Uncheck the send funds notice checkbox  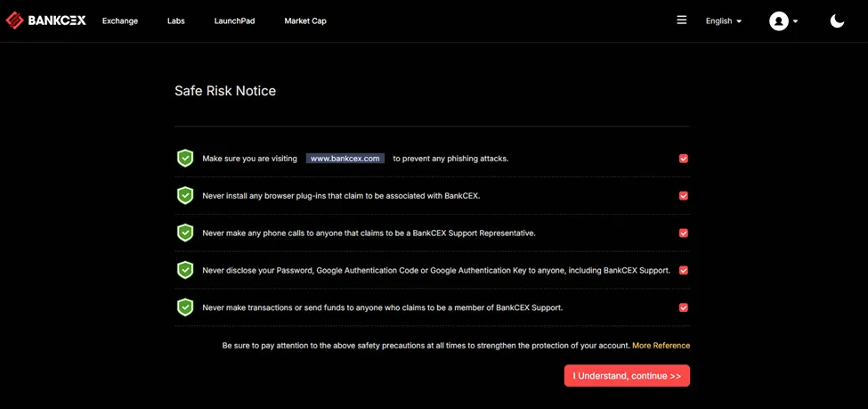pos(683,307)
